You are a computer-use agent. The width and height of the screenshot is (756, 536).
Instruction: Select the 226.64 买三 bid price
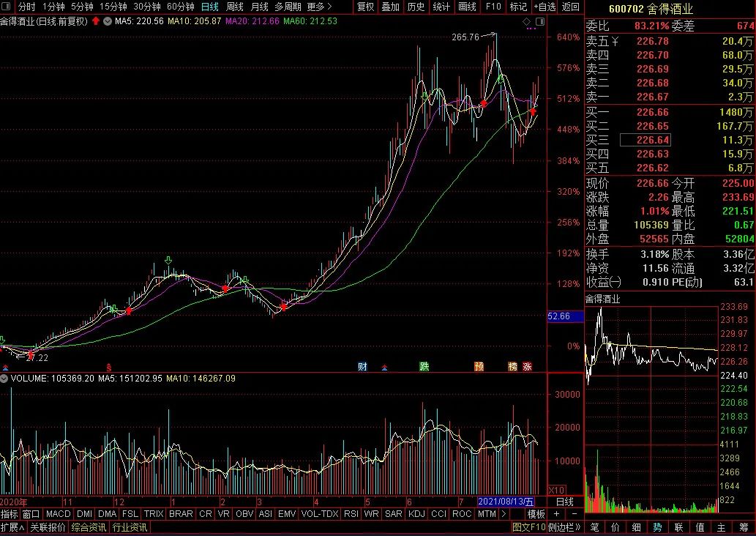(645, 140)
